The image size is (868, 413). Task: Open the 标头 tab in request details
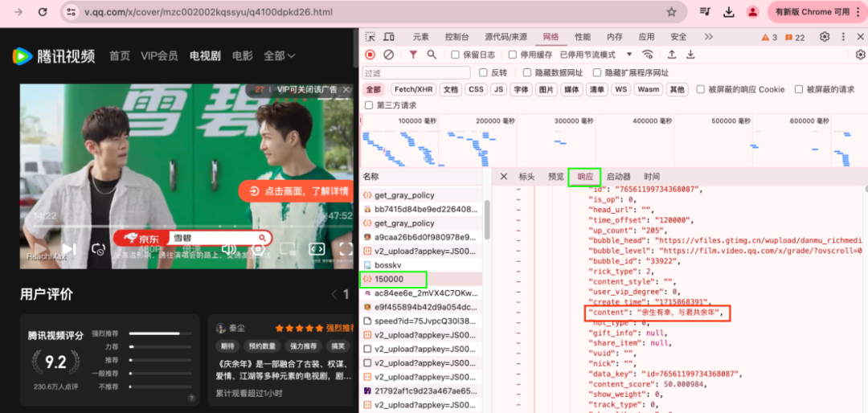point(526,177)
